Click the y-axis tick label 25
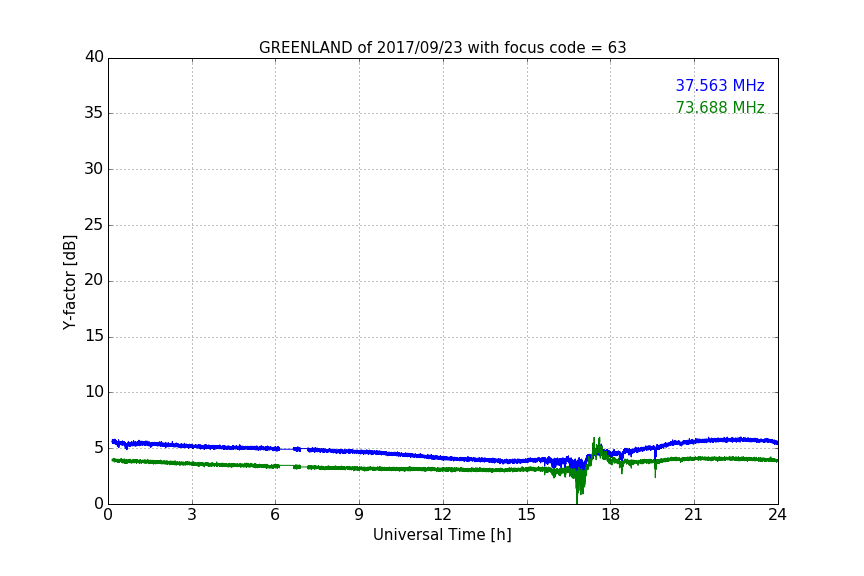864x576 pixels. pos(94,225)
